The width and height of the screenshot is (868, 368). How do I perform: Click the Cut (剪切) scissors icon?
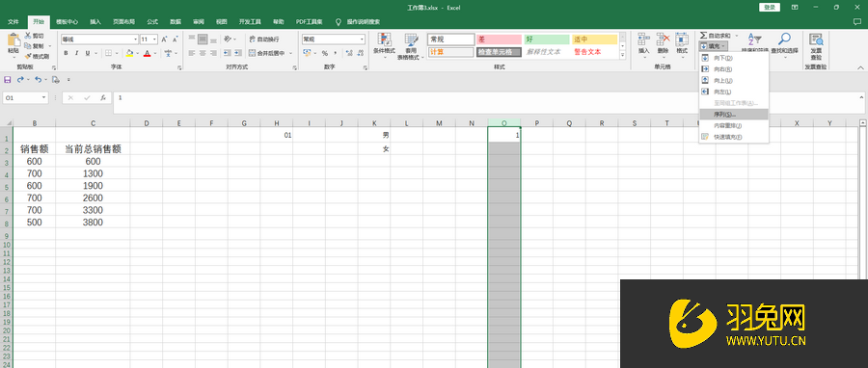(28, 36)
